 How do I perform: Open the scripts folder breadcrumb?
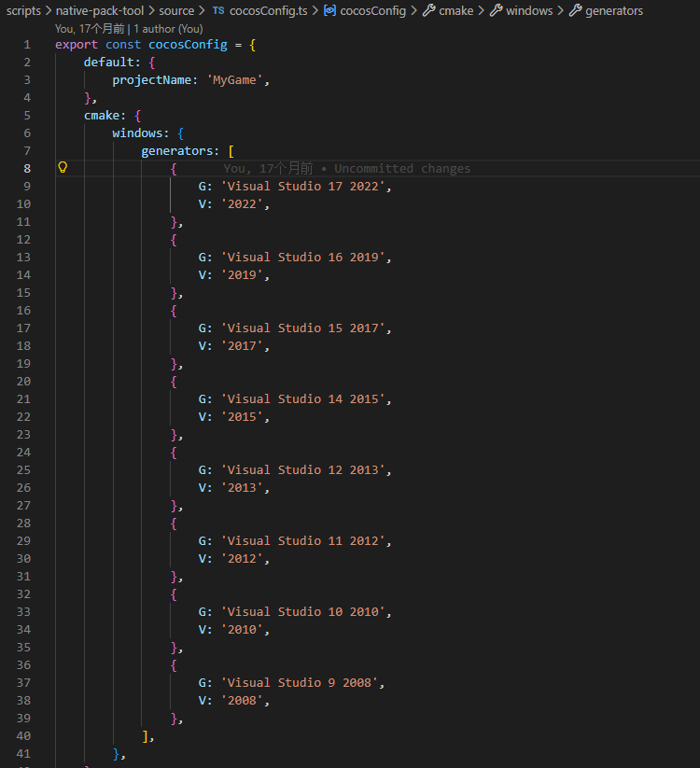tap(23, 11)
